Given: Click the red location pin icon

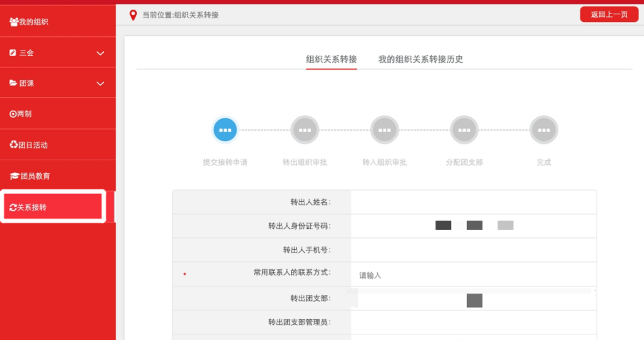Looking at the screenshot, I should 133,15.
